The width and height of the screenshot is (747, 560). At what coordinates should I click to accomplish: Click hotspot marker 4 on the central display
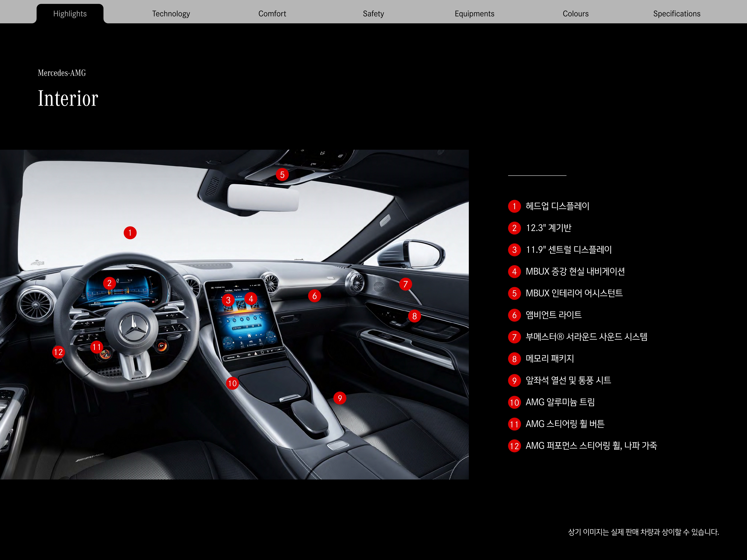251,299
